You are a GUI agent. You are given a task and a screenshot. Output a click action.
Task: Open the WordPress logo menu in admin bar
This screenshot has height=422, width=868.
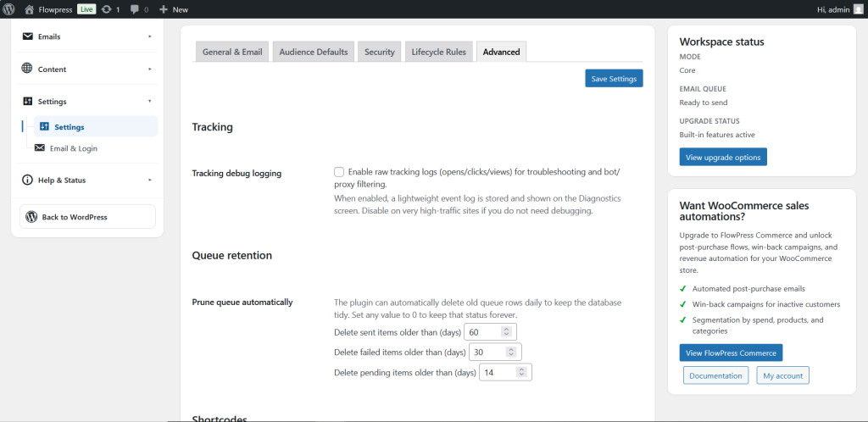pyautogui.click(x=8, y=8)
